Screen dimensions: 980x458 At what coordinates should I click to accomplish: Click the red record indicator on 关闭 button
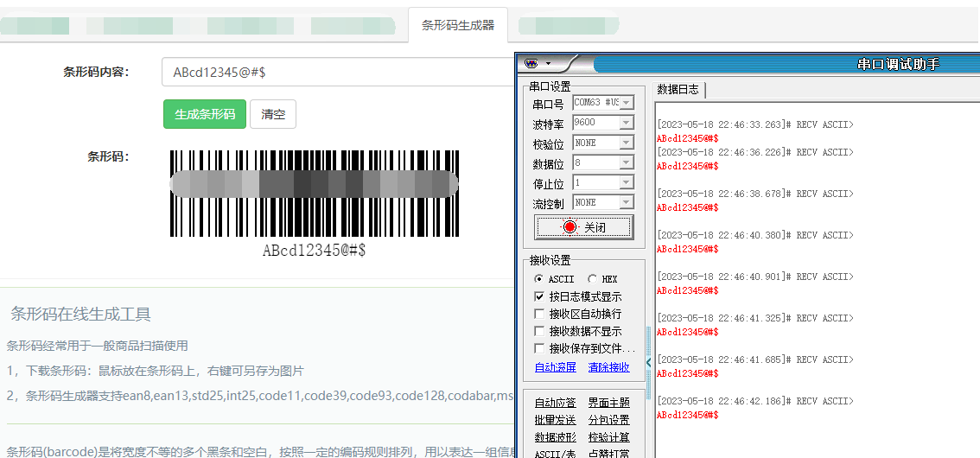tap(569, 226)
